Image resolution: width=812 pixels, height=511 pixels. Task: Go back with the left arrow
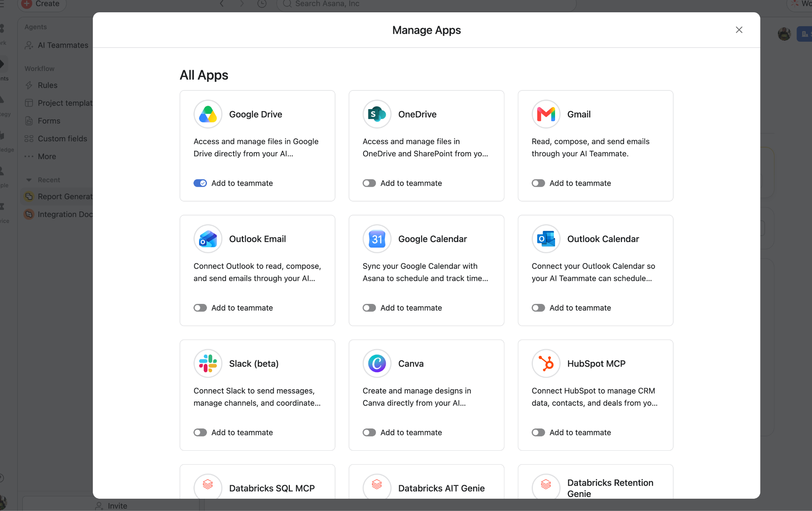click(222, 4)
